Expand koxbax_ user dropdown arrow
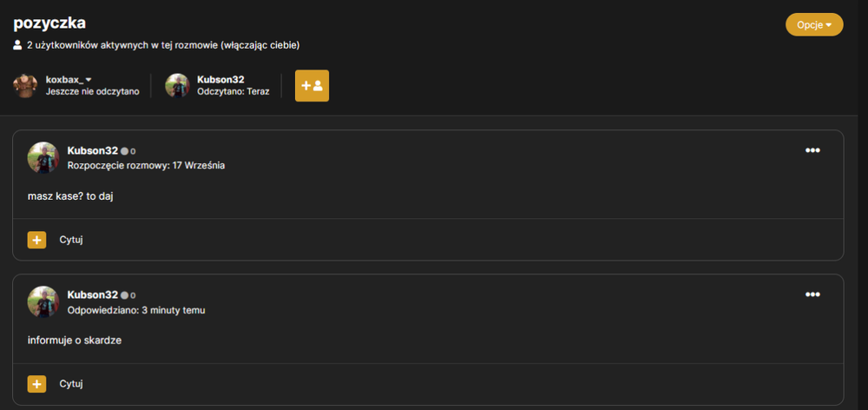This screenshot has width=868, height=410. pos(89,80)
